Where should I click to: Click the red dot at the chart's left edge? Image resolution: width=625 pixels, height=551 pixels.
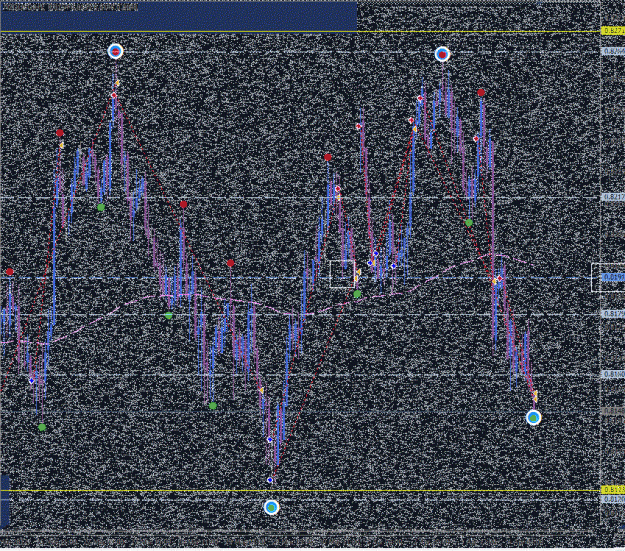tap(10, 272)
